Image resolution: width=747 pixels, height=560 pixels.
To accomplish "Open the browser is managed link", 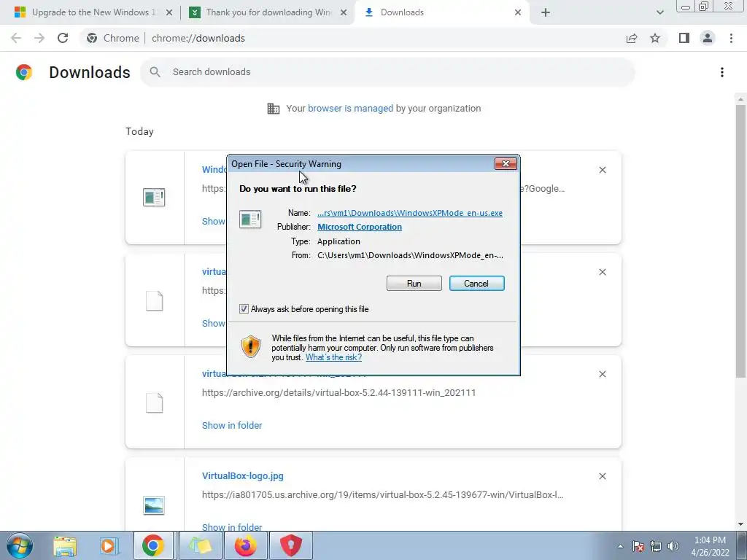I will click(350, 109).
